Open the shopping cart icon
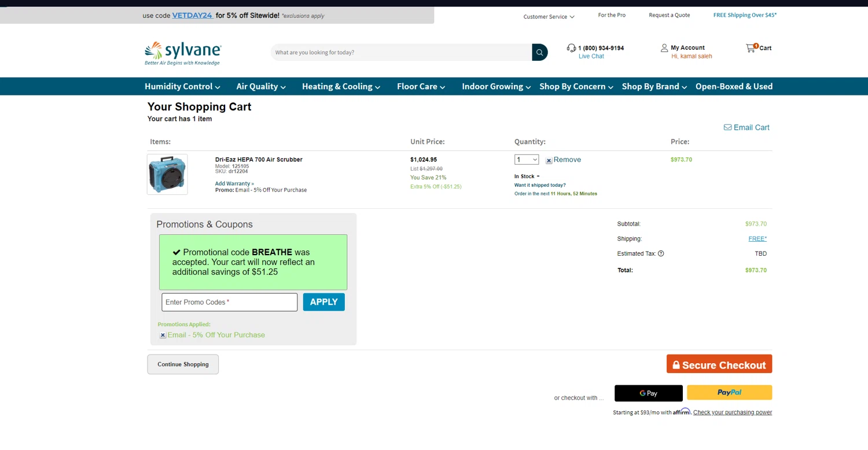The width and height of the screenshot is (868, 450). [751, 48]
